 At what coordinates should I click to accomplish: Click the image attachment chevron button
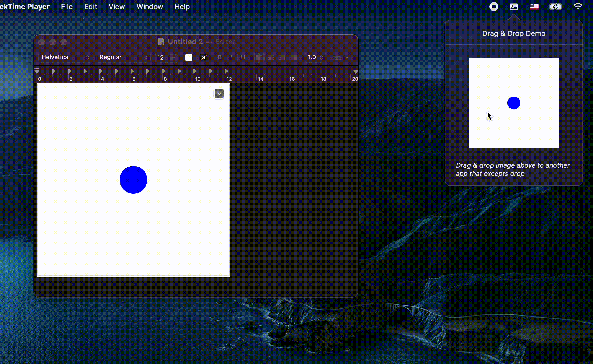click(x=219, y=93)
